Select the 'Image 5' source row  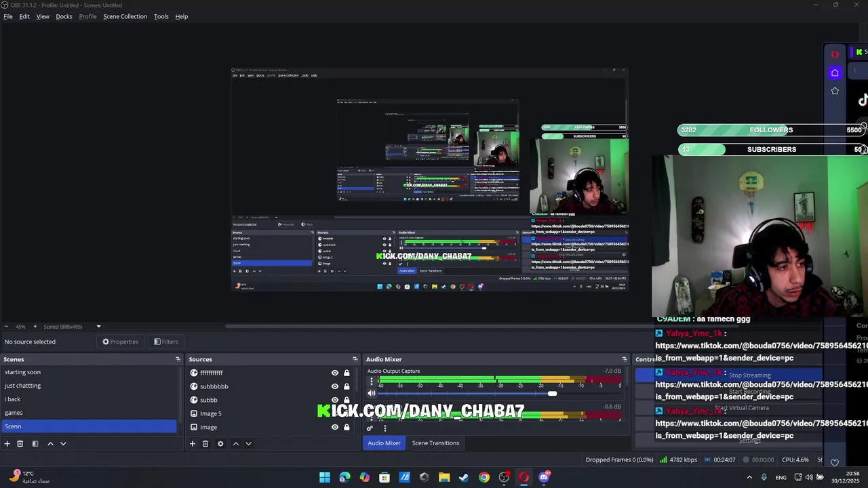pyautogui.click(x=271, y=413)
